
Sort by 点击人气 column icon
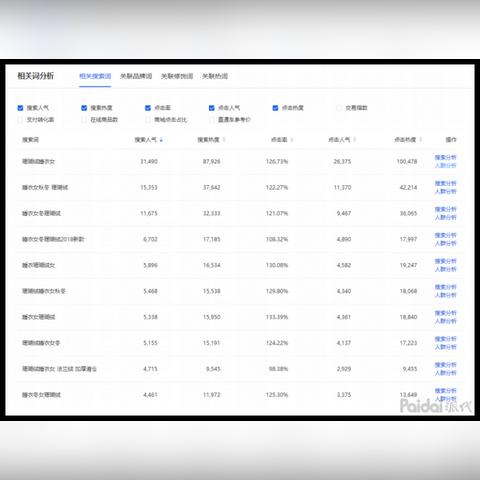tap(355, 140)
